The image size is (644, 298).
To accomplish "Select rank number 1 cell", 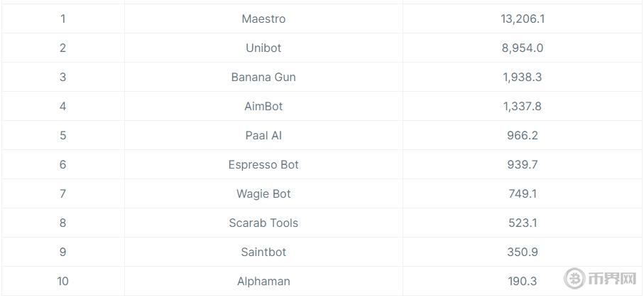I will tap(63, 19).
